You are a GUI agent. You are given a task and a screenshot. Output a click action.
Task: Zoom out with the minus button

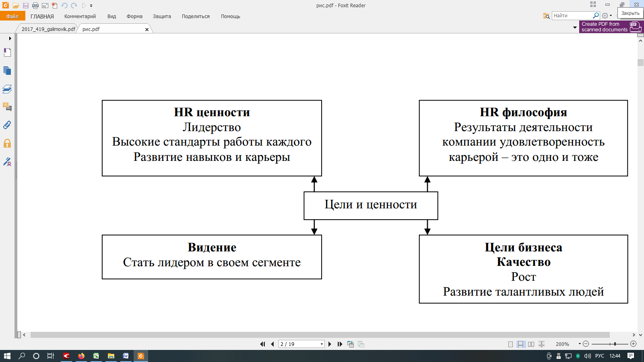click(x=586, y=344)
